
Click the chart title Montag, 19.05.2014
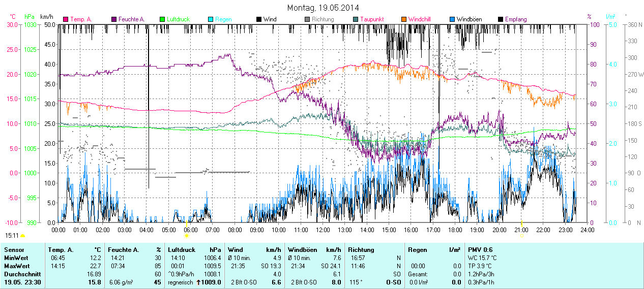pos(323,8)
